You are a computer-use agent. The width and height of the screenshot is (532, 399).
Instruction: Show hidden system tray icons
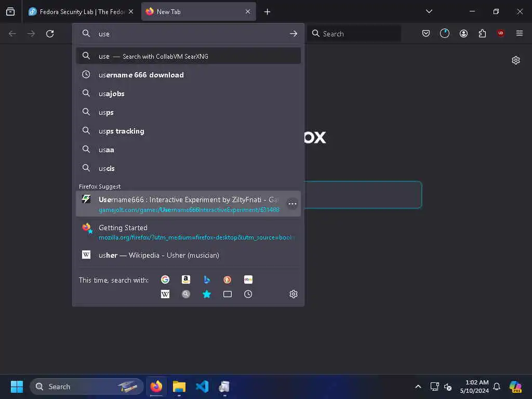418,387
